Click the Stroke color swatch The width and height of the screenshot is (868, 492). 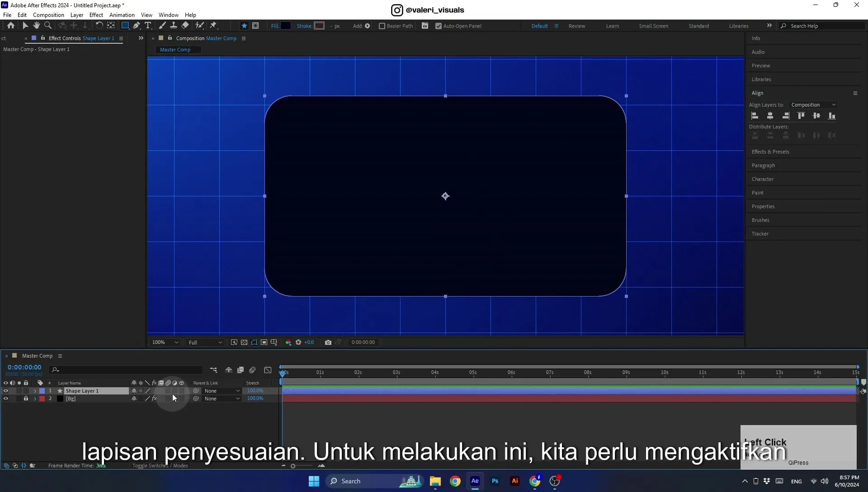(320, 26)
